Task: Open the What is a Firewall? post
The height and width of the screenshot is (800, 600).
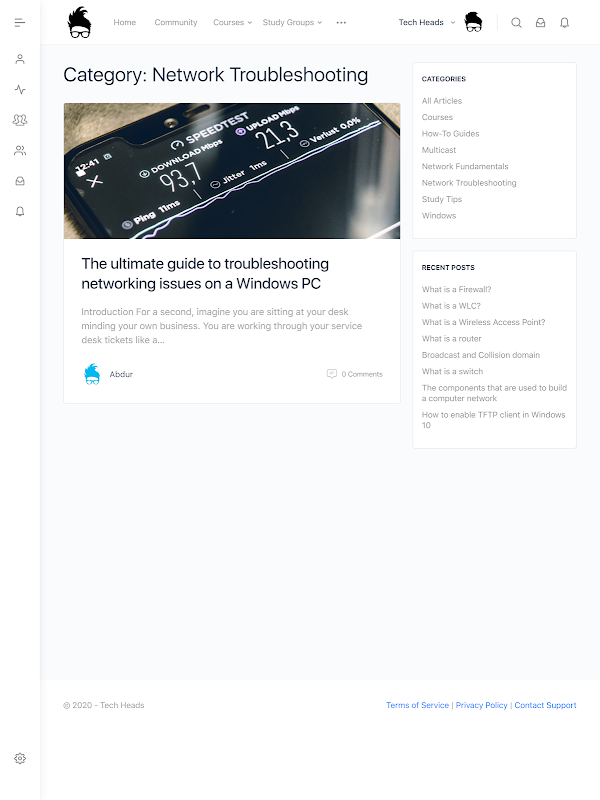Action: click(456, 289)
